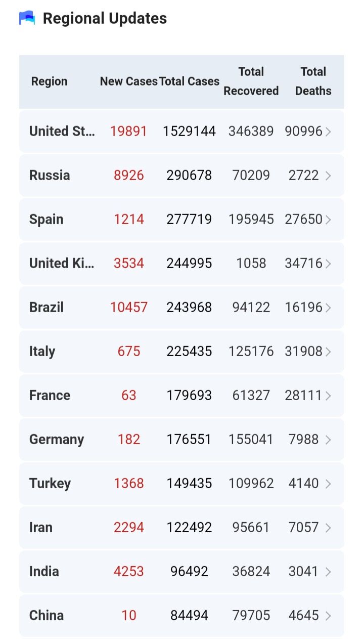Click the Italy row chevron icon
Viewport: 364px width, 639px height.
tap(328, 352)
